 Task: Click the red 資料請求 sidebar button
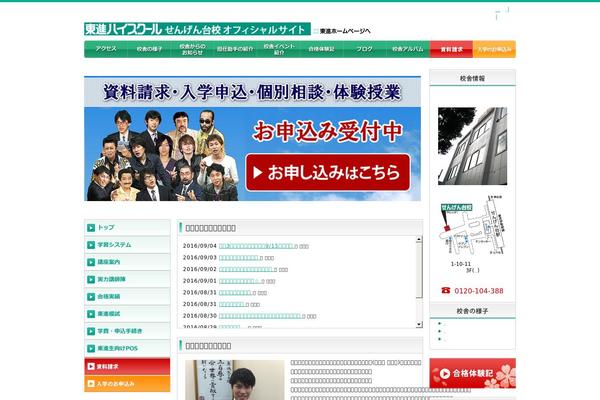point(127,366)
